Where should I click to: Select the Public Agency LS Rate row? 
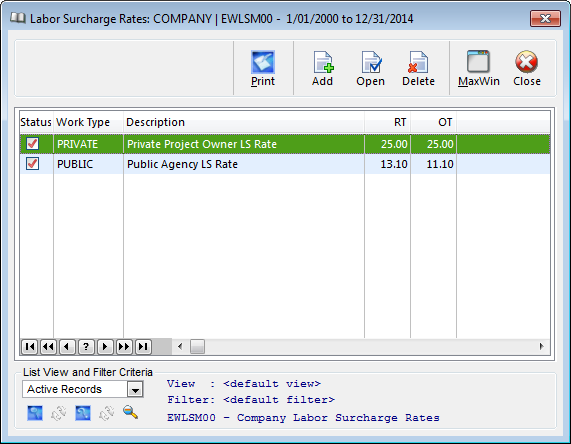coord(285,164)
